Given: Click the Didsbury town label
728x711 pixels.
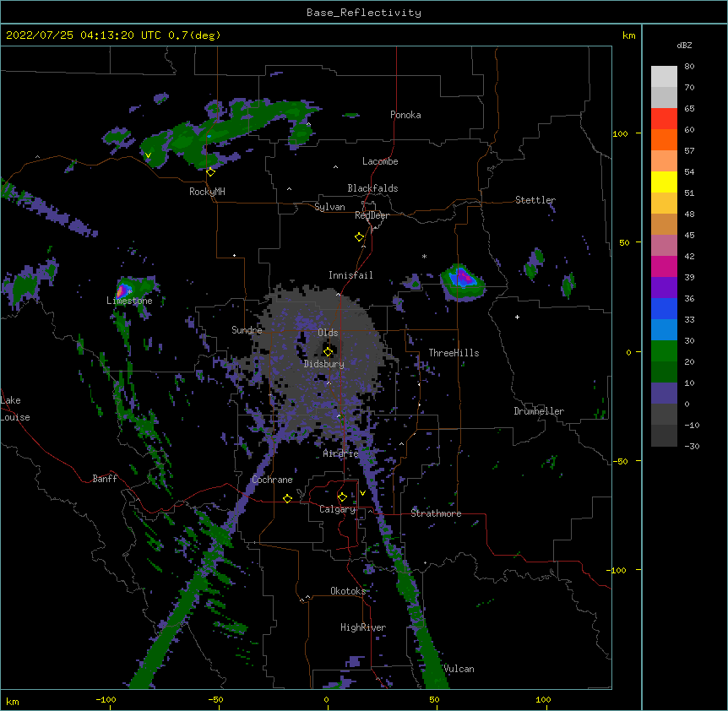Looking at the screenshot, I should click(x=324, y=364).
